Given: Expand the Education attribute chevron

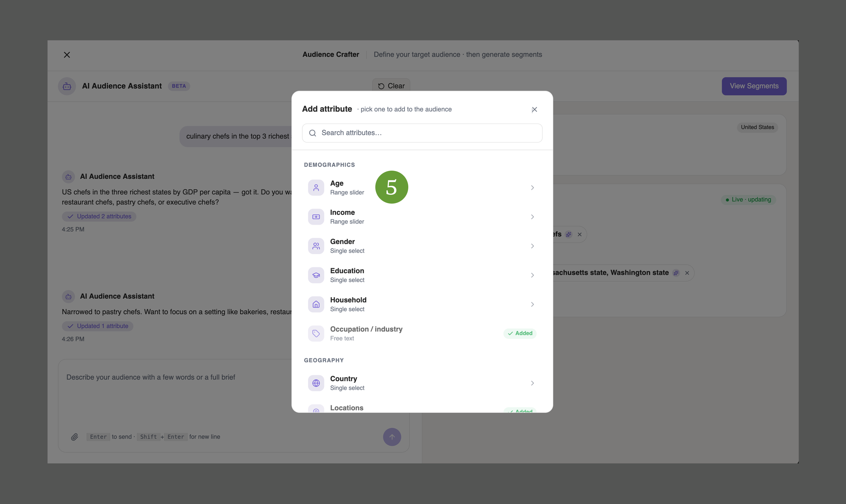Looking at the screenshot, I should click(533, 275).
